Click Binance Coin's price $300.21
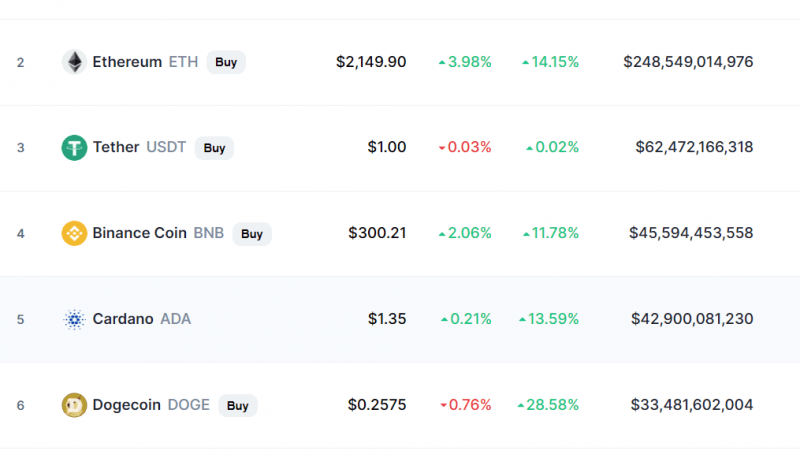This screenshot has height=458, width=800. click(377, 234)
